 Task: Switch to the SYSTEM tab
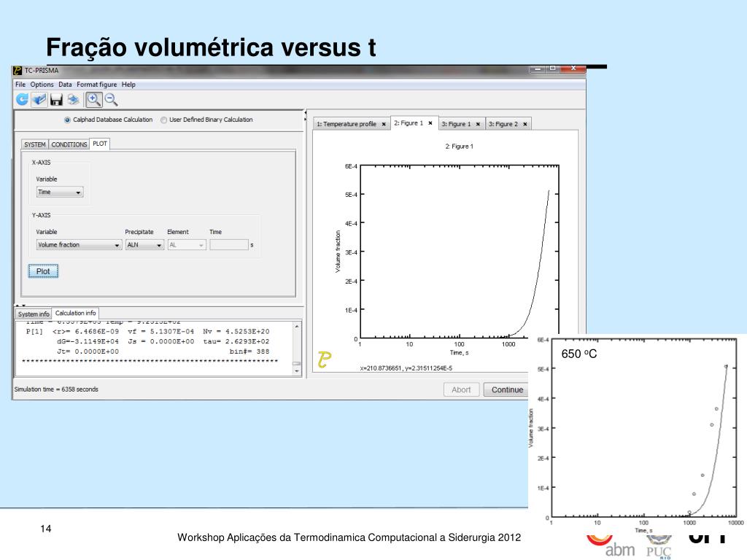pos(35,144)
